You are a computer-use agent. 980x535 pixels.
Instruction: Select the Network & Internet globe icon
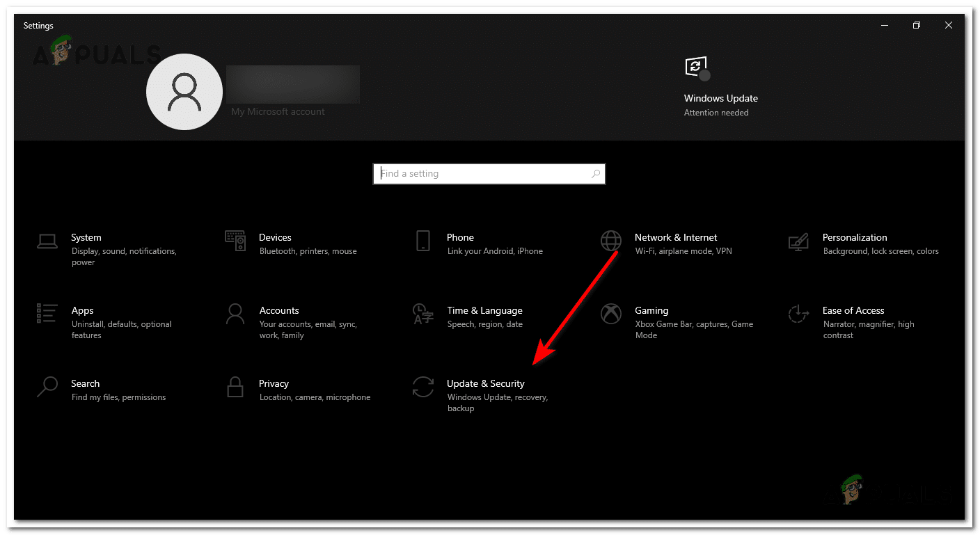tap(610, 240)
